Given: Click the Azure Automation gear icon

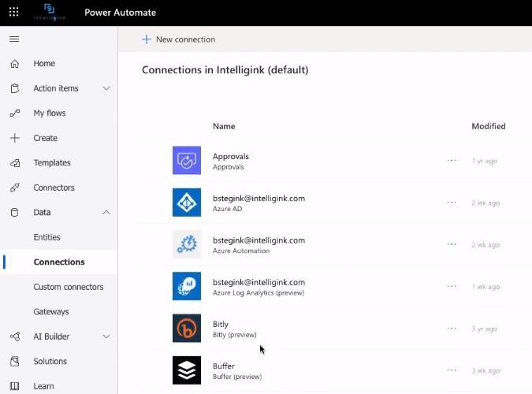Looking at the screenshot, I should (187, 244).
